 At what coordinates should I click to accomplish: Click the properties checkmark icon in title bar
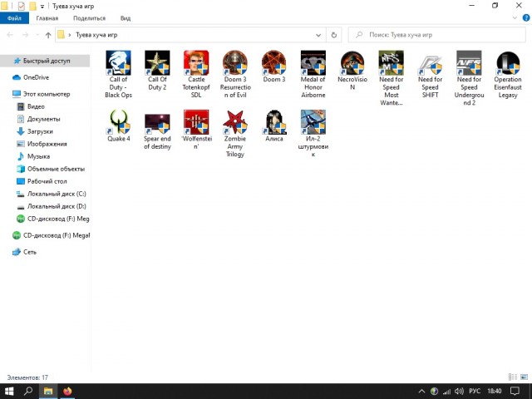click(x=21, y=6)
